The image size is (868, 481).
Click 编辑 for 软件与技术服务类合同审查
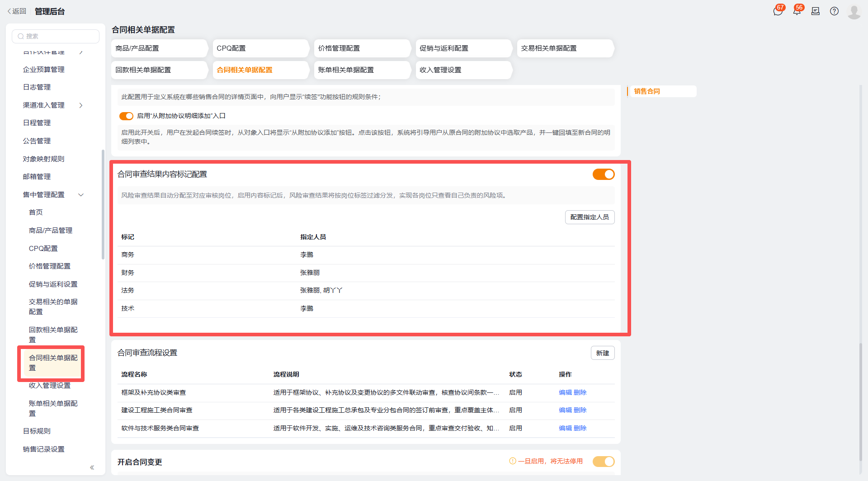[565, 429]
